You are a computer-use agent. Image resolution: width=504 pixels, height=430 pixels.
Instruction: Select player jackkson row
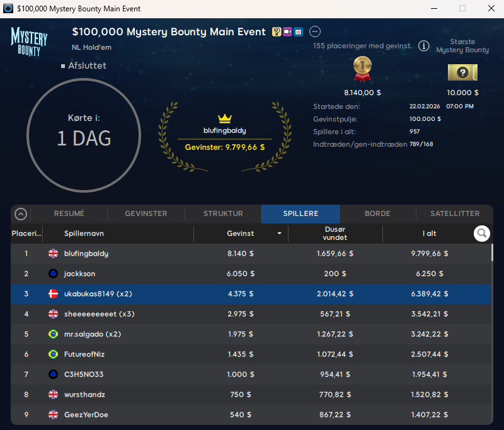(251, 274)
